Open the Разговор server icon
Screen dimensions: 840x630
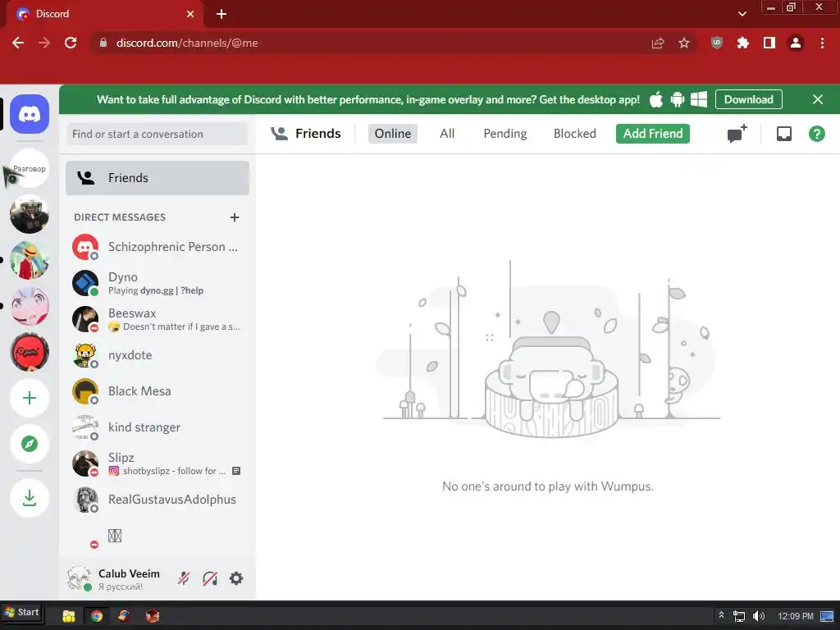(30, 169)
